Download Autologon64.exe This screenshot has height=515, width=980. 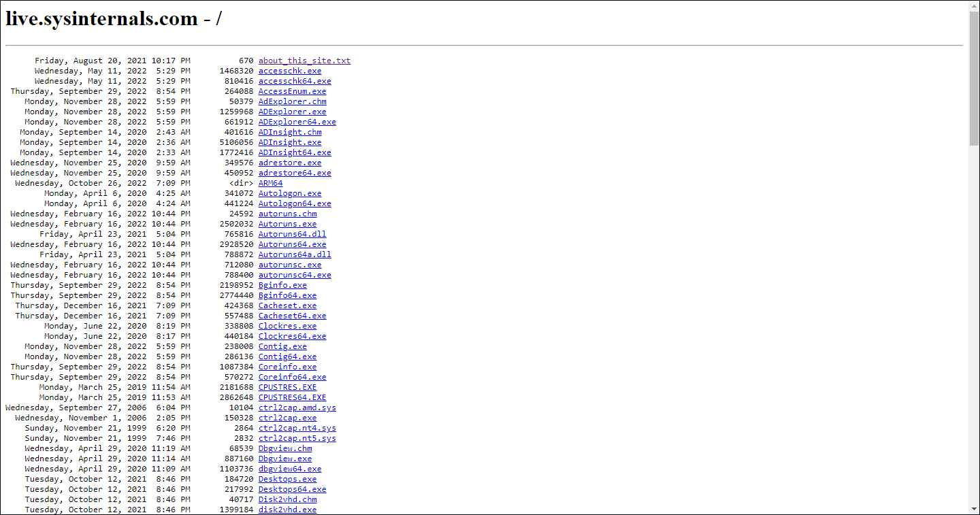(294, 203)
